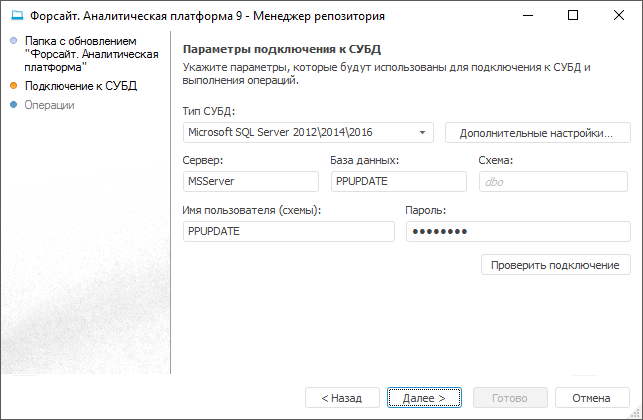The width and height of the screenshot is (643, 420).
Task: Open the 'Тип СУБД' dropdown arrow
Action: pyautogui.click(x=423, y=132)
